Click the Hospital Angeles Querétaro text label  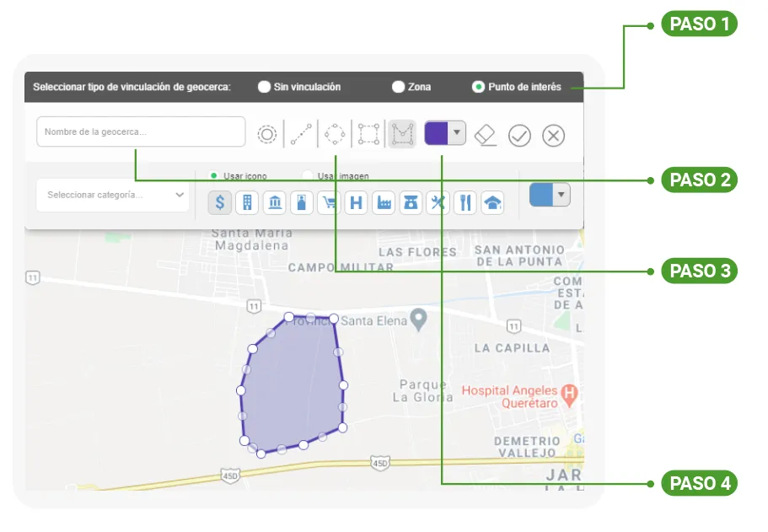click(x=510, y=397)
